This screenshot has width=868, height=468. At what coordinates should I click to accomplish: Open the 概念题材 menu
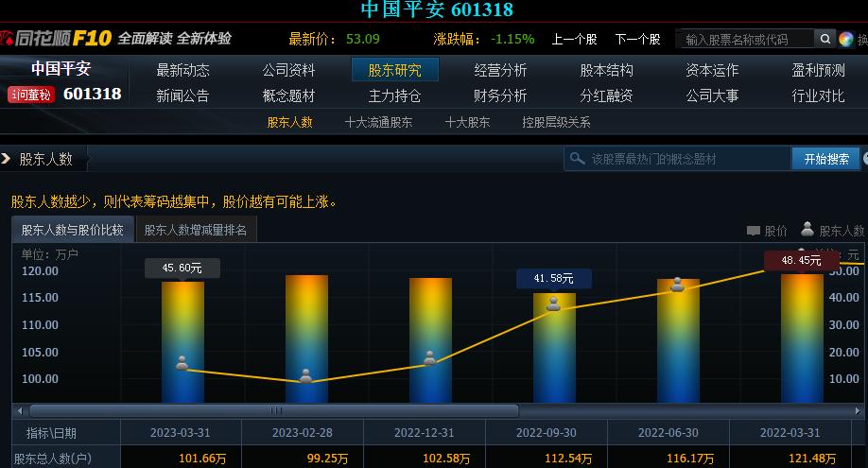(x=288, y=95)
